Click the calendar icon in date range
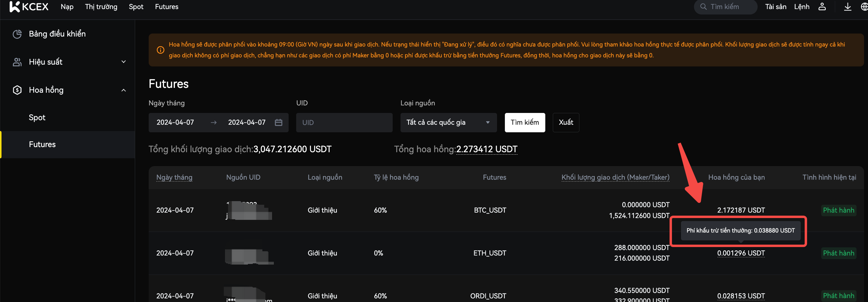The height and width of the screenshot is (302, 868). coord(278,123)
